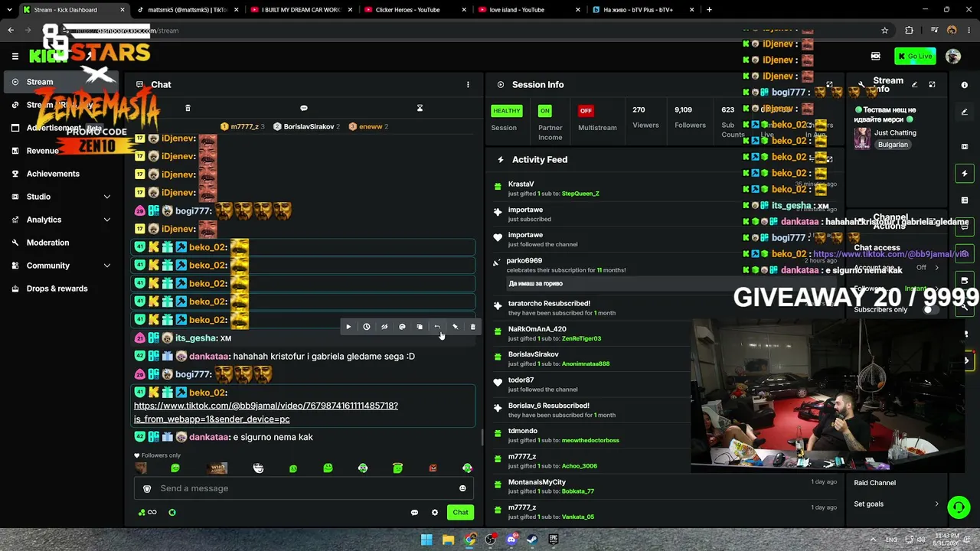The image size is (980, 551).
Task: Open the emoji picker in message box
Action: coord(462,488)
